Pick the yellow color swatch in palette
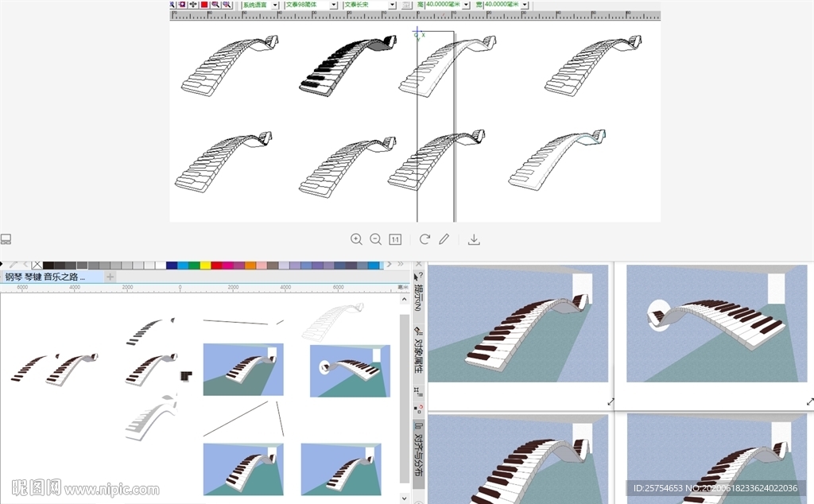 [206, 266]
